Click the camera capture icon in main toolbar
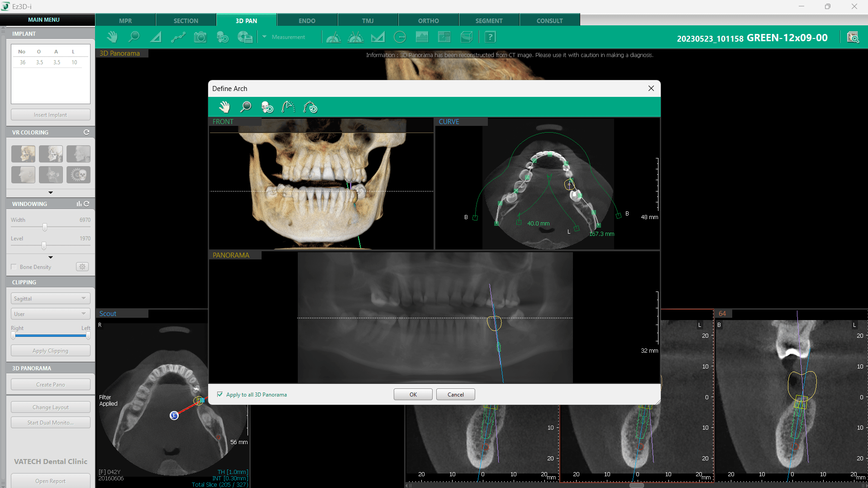Image resolution: width=868 pixels, height=488 pixels. pos(200,37)
